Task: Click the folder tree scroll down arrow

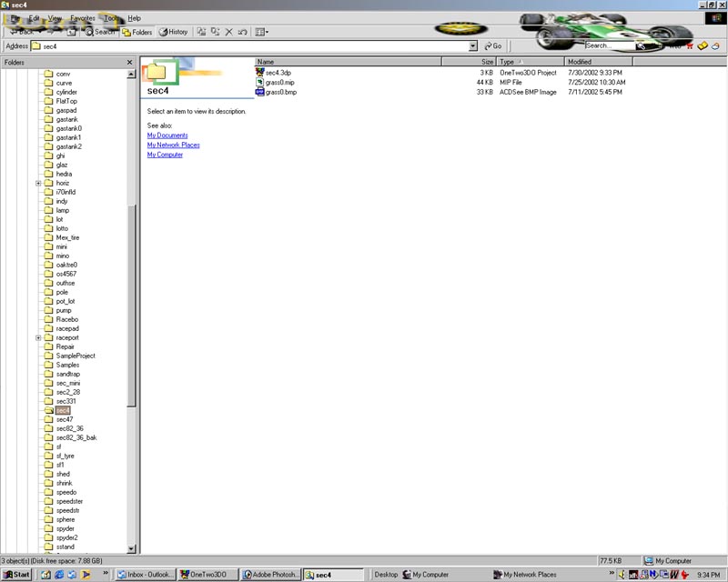Action: (131, 548)
